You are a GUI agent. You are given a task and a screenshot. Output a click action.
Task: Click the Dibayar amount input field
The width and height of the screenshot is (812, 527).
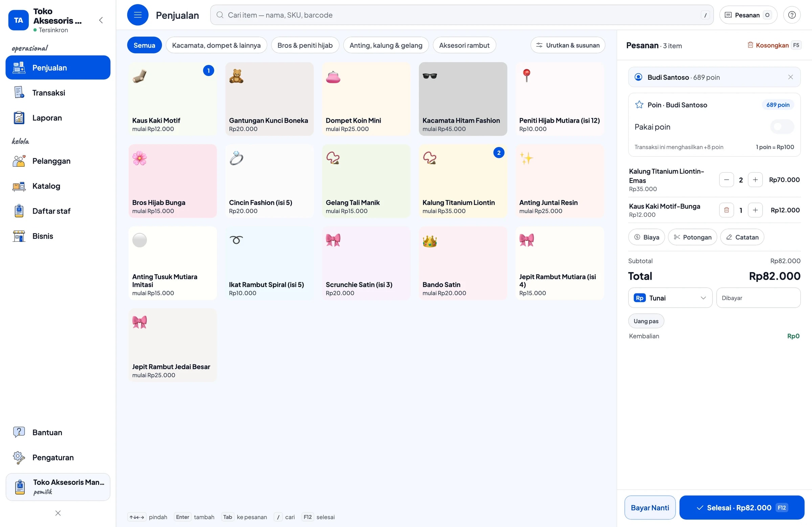click(x=758, y=298)
